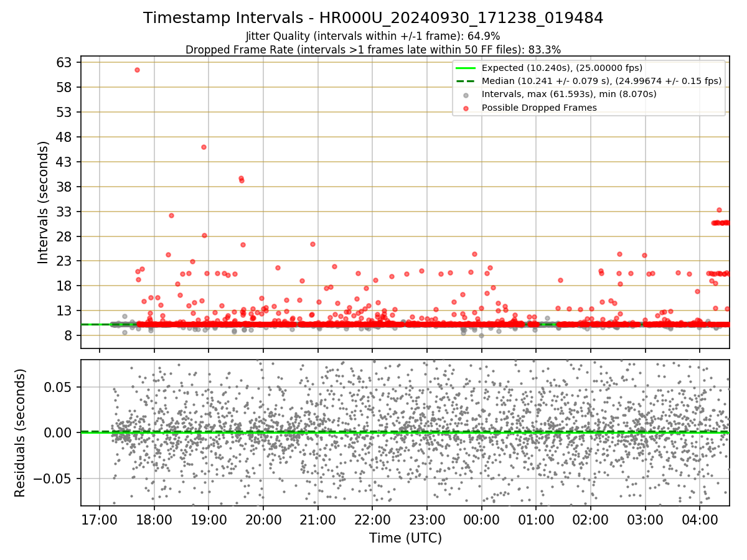Click the '19:00' time tick label
The height and width of the screenshot is (560, 747).
point(209,520)
